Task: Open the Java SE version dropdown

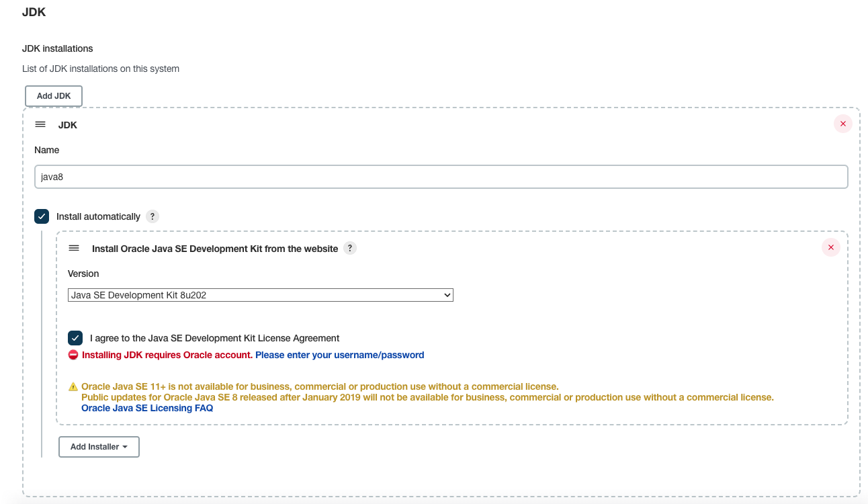Action: (x=261, y=295)
